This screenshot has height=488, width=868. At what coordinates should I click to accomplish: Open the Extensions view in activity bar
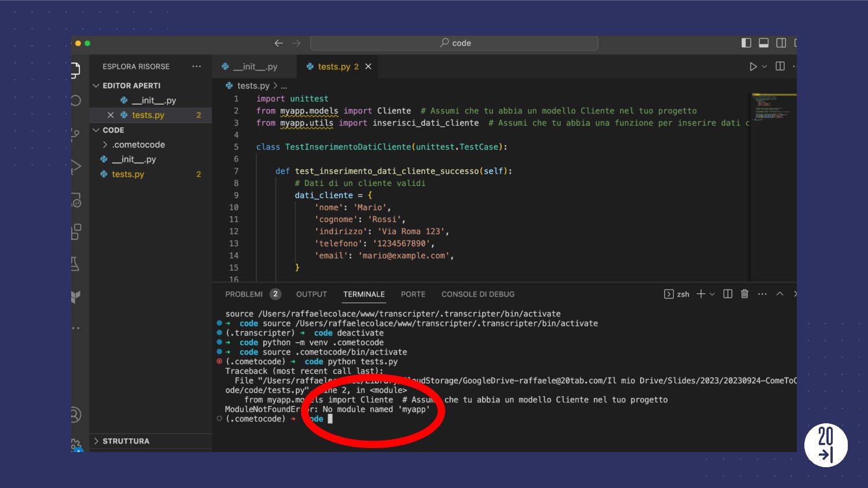pos(76,232)
